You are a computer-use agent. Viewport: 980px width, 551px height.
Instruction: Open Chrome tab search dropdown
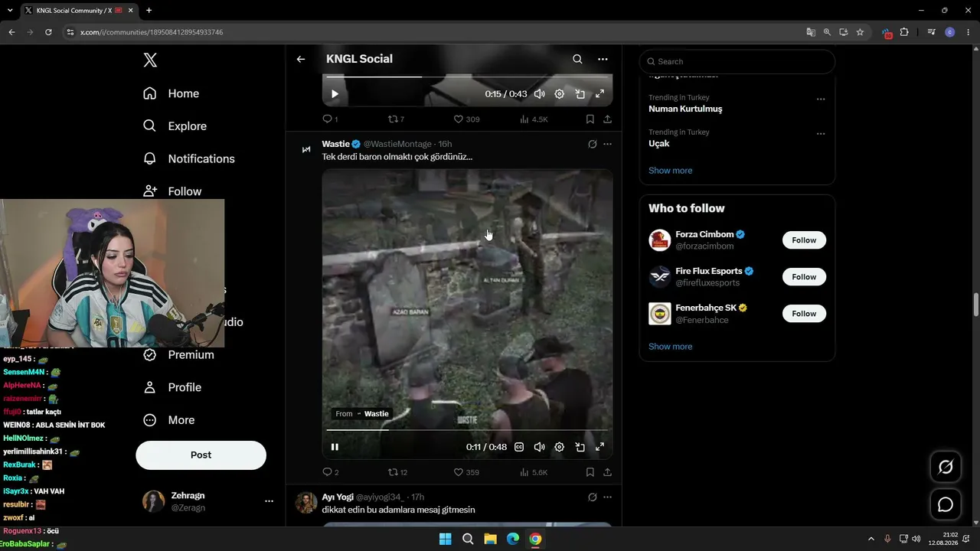pyautogui.click(x=10, y=11)
